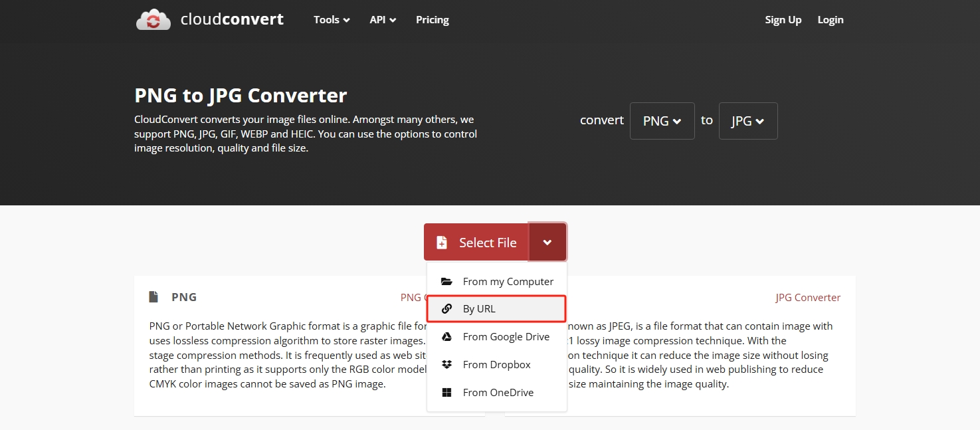The height and width of the screenshot is (430, 980).
Task: Open the JPG target format dropdown
Action: 748,121
